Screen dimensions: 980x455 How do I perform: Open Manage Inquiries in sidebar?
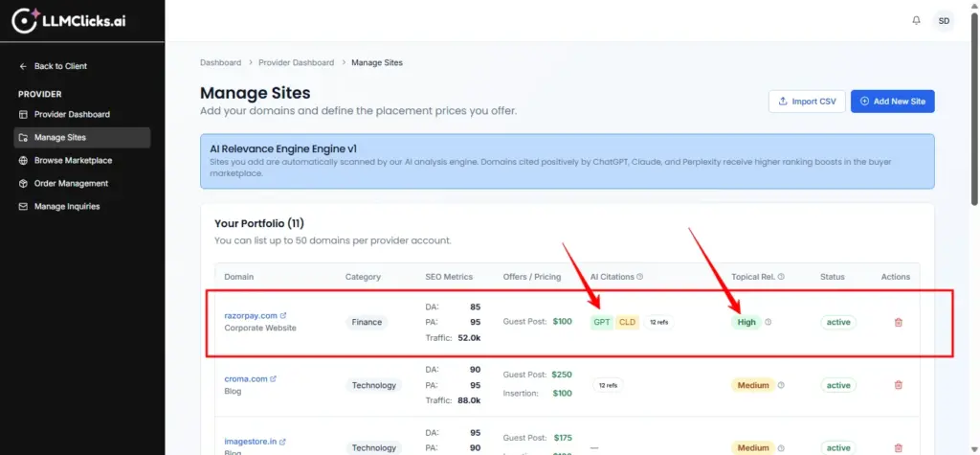[67, 206]
